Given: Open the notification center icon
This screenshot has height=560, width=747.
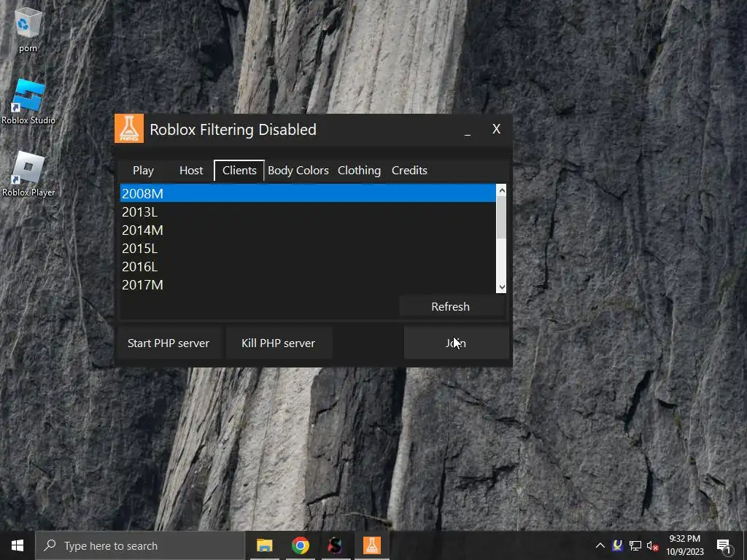Looking at the screenshot, I should pos(724,546).
